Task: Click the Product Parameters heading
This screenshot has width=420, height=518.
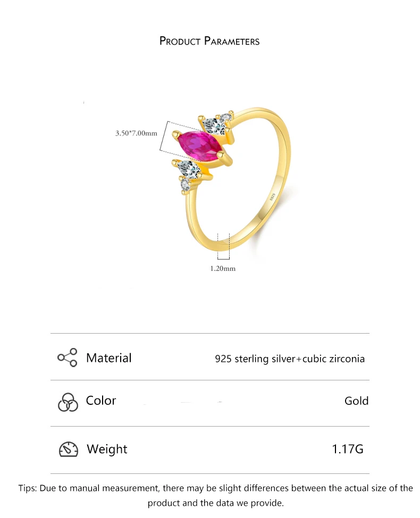Action: coord(209,41)
